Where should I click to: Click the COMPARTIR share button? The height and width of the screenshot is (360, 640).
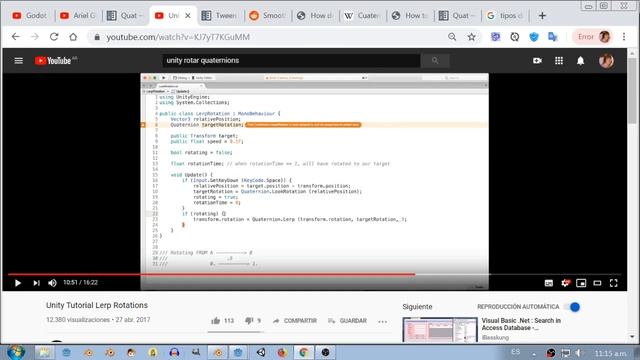295,321
